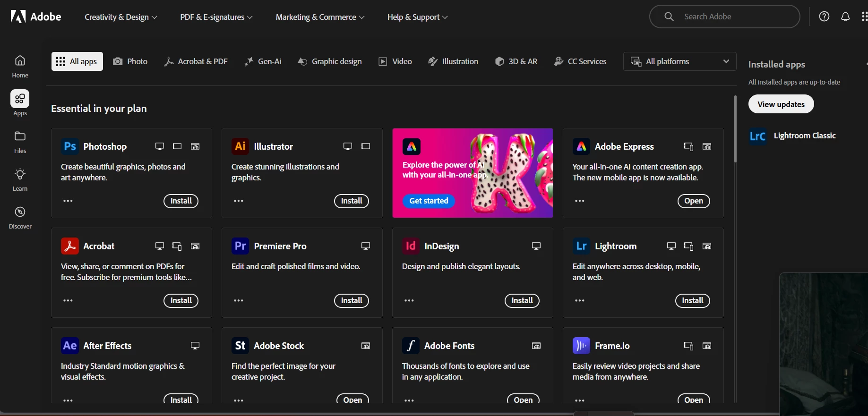
Task: Open Adobe Express
Action: pos(694,201)
